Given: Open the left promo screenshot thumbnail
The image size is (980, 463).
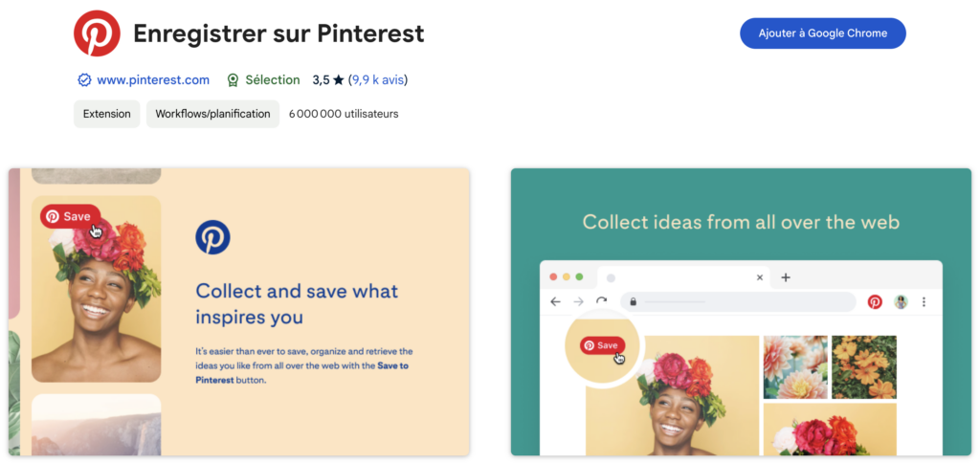Looking at the screenshot, I should pyautogui.click(x=239, y=312).
